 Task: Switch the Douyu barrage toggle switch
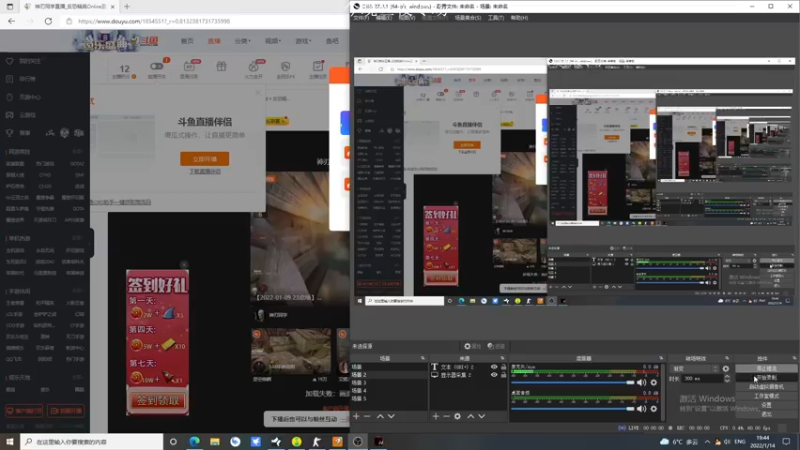pyautogui.click(x=156, y=66)
